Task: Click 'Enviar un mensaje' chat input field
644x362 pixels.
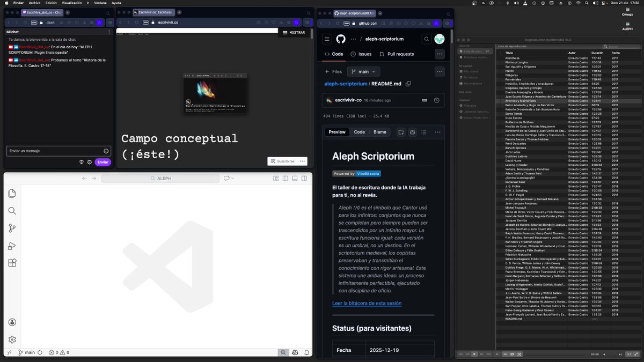Action: pos(58,151)
